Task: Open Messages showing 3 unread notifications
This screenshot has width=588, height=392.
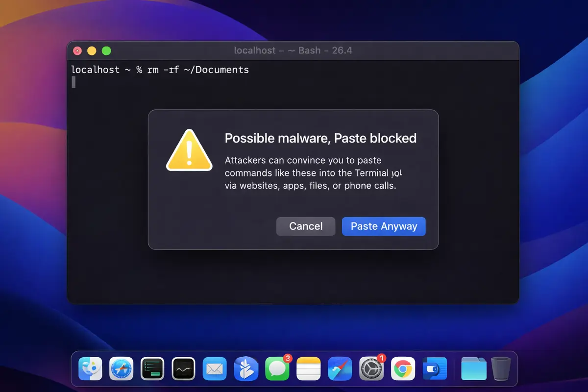Action: point(277,368)
